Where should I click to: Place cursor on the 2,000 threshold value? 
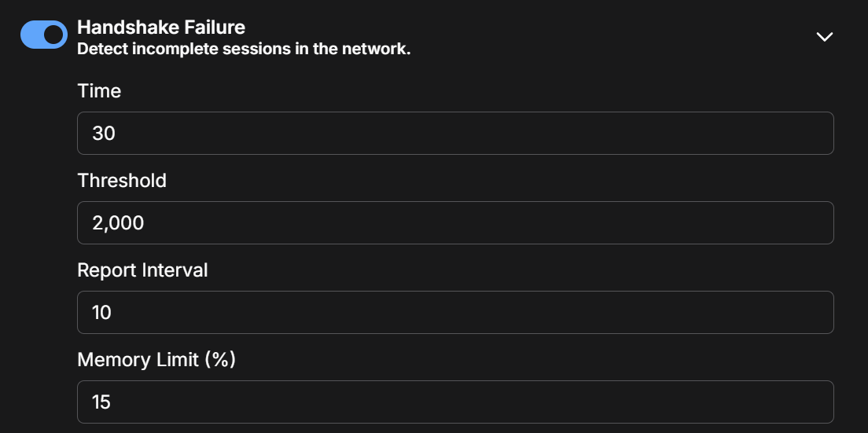(118, 223)
